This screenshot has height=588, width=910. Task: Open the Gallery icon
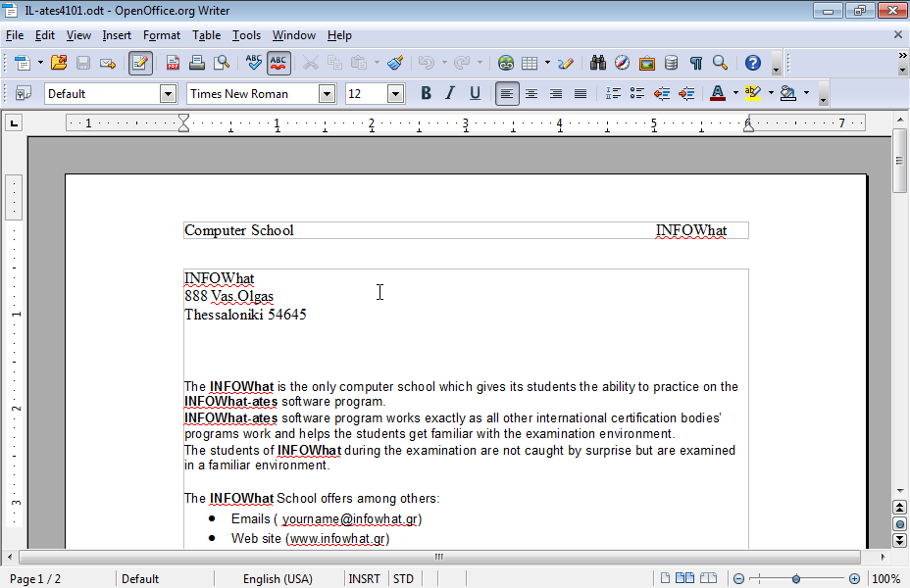[646, 63]
